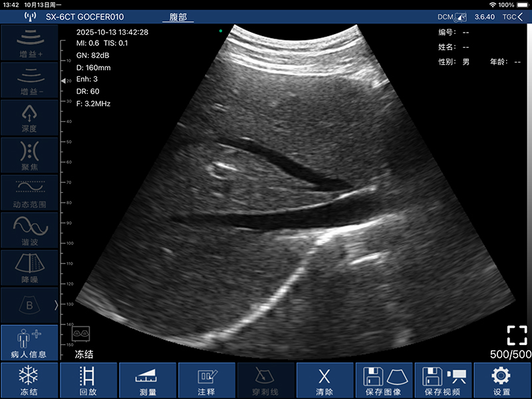Click the 清除 clear button
Image resolution: width=532 pixels, height=399 pixels.
[x=325, y=380]
